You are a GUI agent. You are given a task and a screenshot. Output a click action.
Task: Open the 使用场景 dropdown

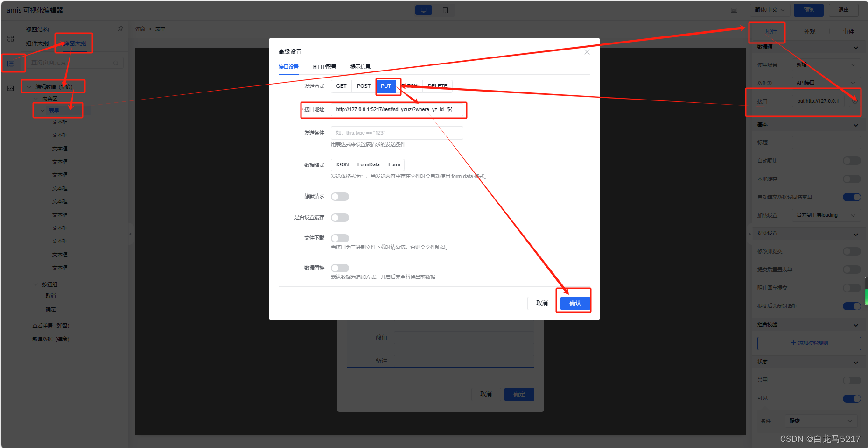826,65
